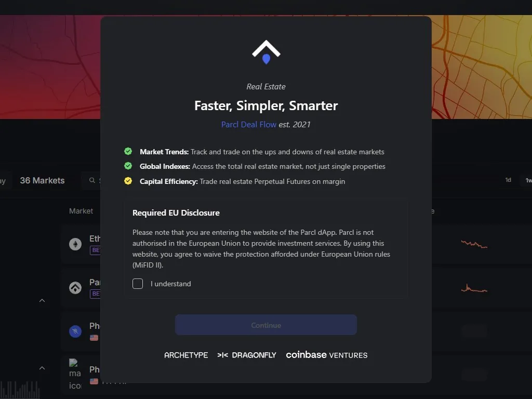Click the "Faster, Simpler, Smarter" headline
532x399 pixels.
pyautogui.click(x=266, y=105)
